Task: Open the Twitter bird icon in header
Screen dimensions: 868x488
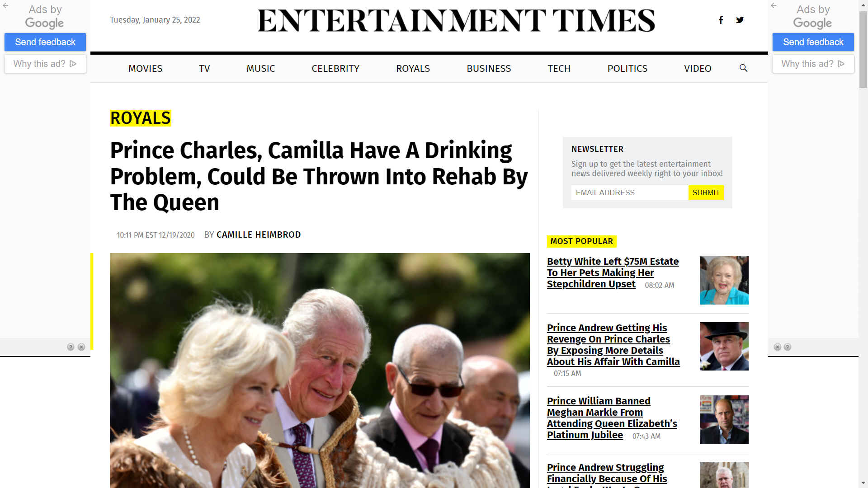Action: coord(740,20)
